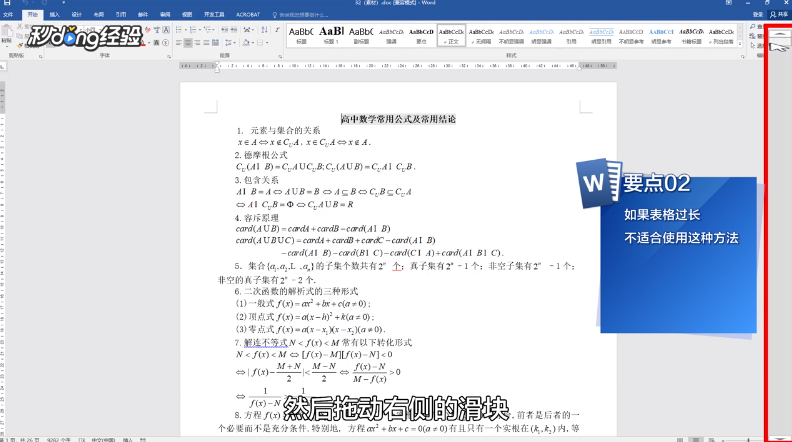Open line spacing options
The image size is (792, 442).
pyautogui.click(x=229, y=43)
